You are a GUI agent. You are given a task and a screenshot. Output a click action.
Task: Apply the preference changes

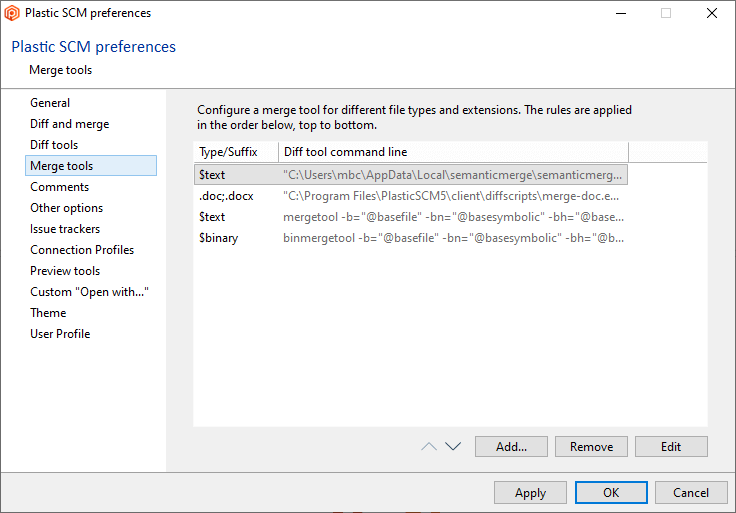pyautogui.click(x=530, y=492)
